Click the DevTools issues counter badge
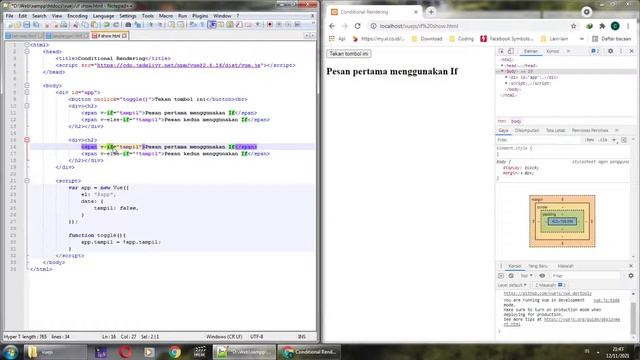 [x=595, y=51]
